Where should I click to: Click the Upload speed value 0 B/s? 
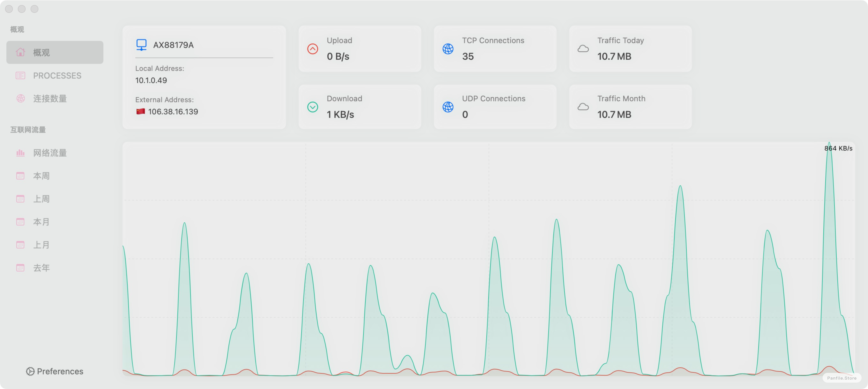pyautogui.click(x=338, y=56)
